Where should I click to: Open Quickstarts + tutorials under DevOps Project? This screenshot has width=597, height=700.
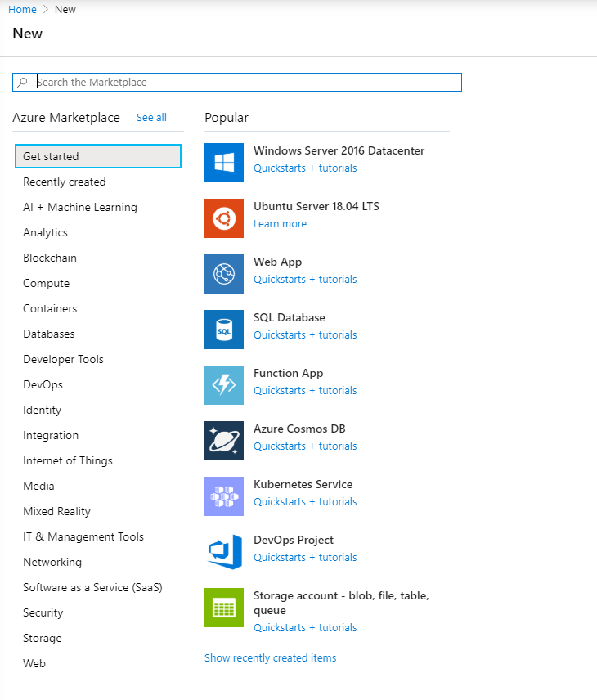click(305, 558)
